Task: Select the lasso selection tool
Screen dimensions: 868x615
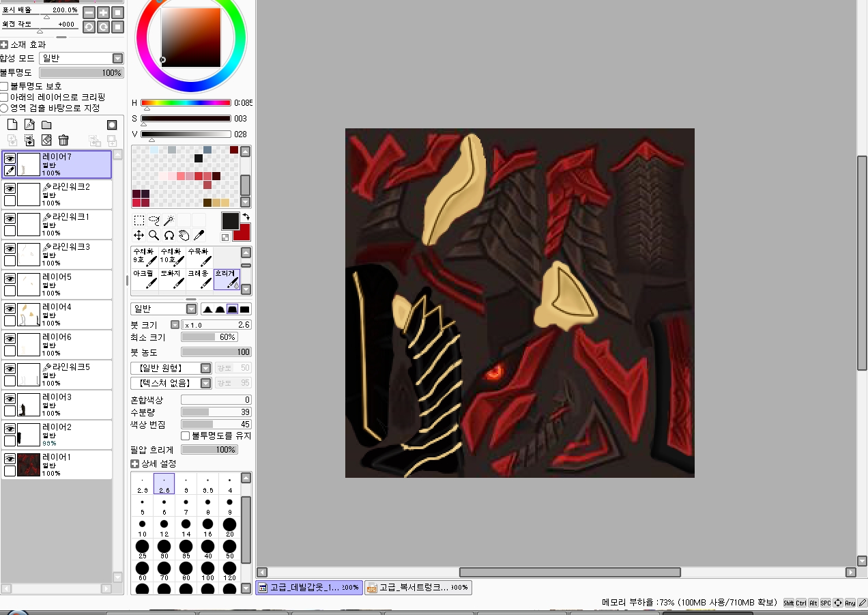Action: tap(154, 220)
